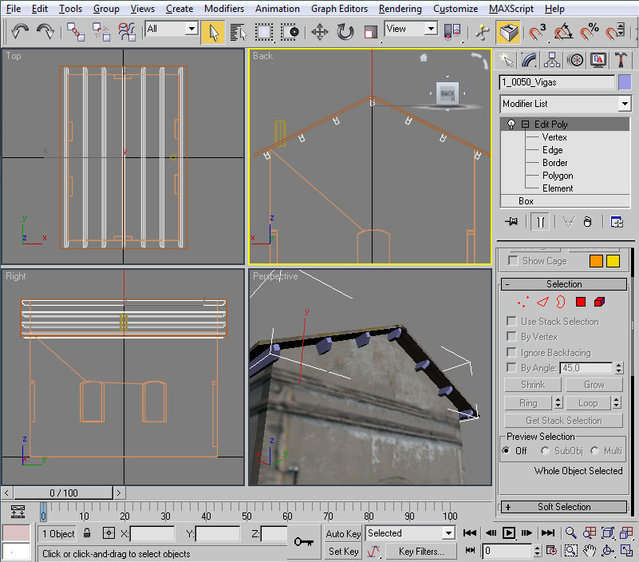Open the Utilities hammer panel tab

620,60
